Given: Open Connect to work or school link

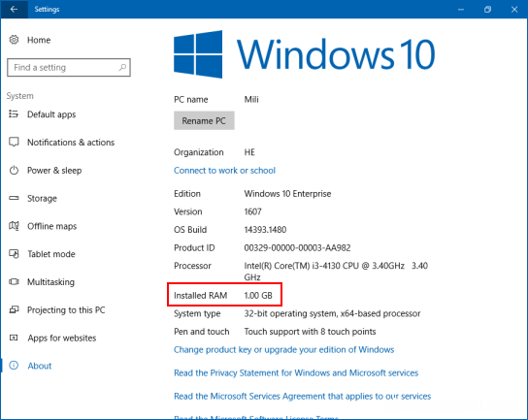Looking at the screenshot, I should pos(224,171).
